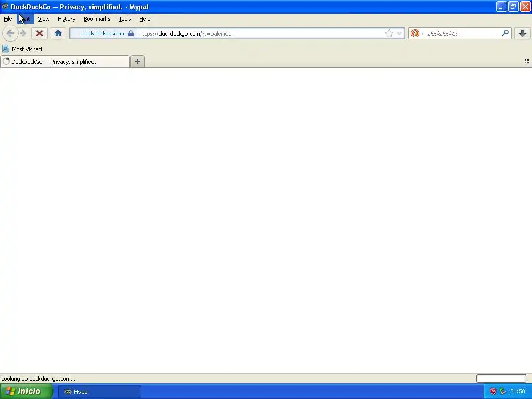The width and height of the screenshot is (532, 399).
Task: Select the Mypal taskbar button
Action: tap(99, 392)
